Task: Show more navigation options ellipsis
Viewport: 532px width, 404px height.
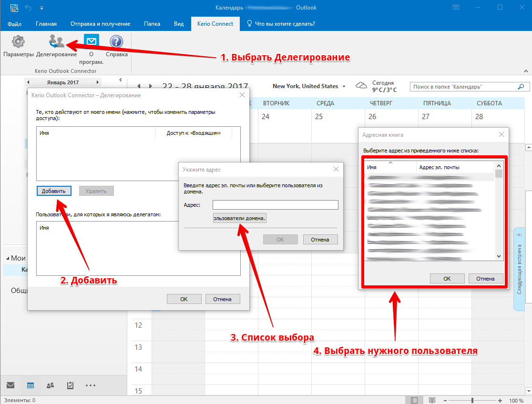Action: click(91, 385)
